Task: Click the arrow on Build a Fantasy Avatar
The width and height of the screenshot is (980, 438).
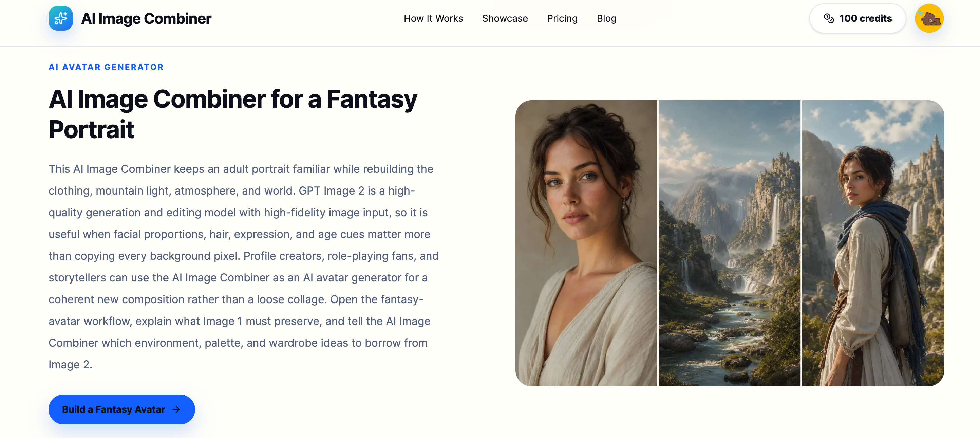Action: click(176, 409)
